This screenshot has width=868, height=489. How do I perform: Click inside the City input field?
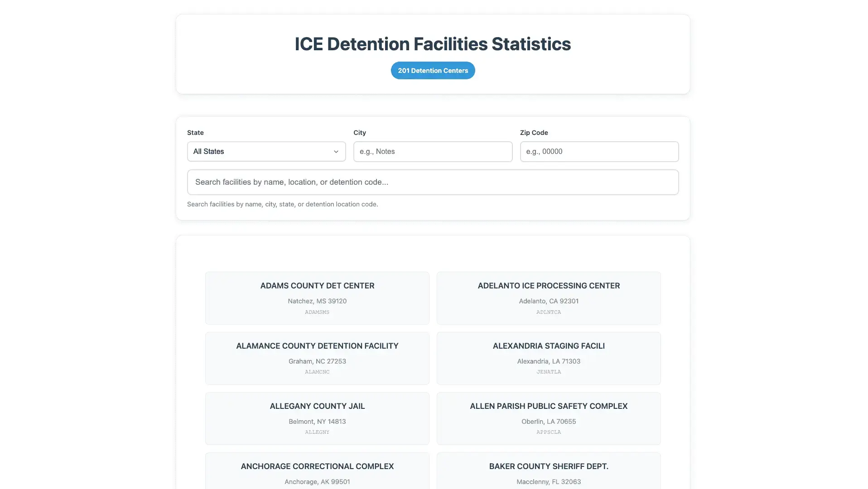click(x=432, y=151)
